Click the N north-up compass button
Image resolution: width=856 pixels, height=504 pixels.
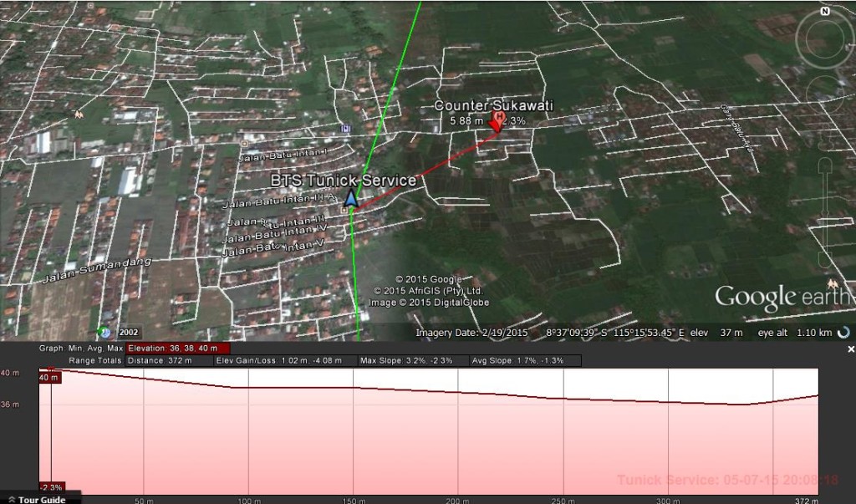pyautogui.click(x=825, y=11)
